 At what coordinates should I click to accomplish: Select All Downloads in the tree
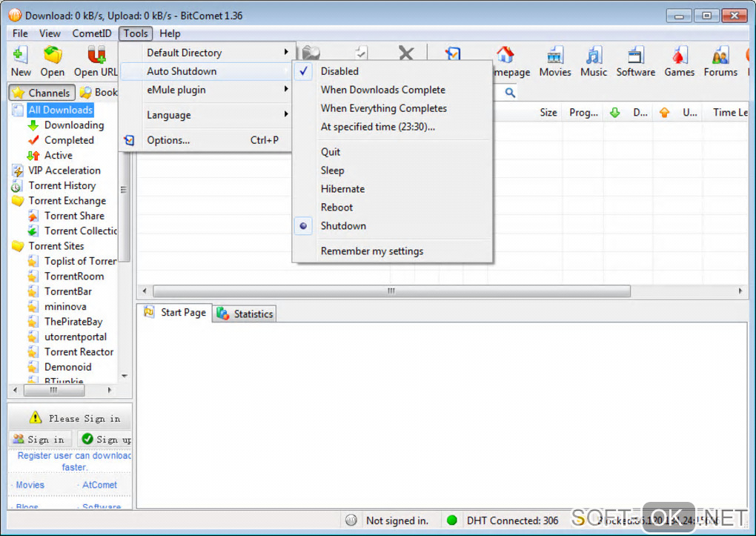(x=60, y=110)
